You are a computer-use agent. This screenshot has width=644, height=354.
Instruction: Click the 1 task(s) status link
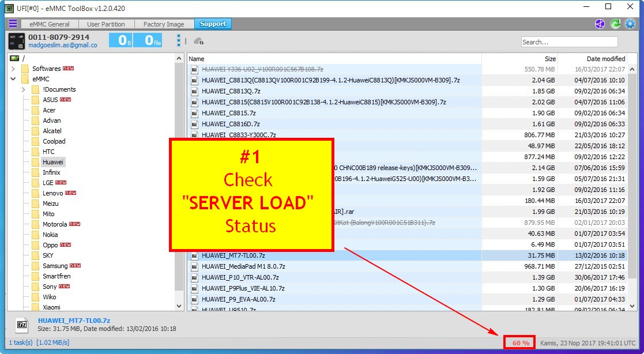[21, 342]
